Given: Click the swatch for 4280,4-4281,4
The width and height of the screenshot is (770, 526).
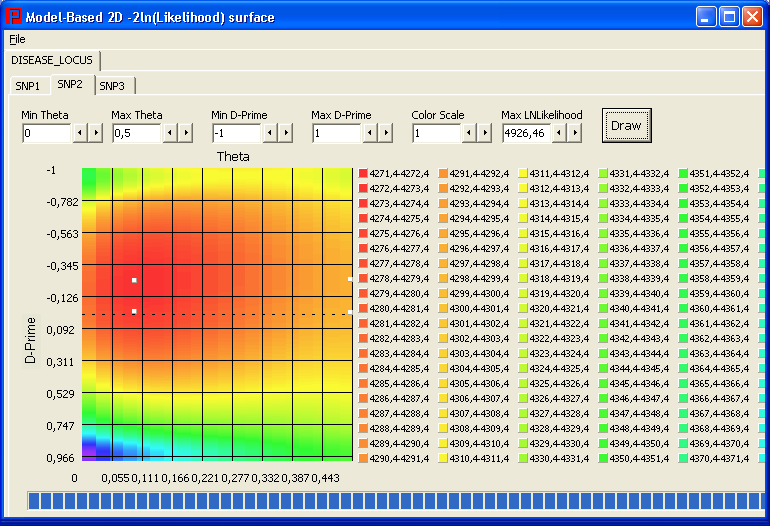Looking at the screenshot, I should 363,308.
